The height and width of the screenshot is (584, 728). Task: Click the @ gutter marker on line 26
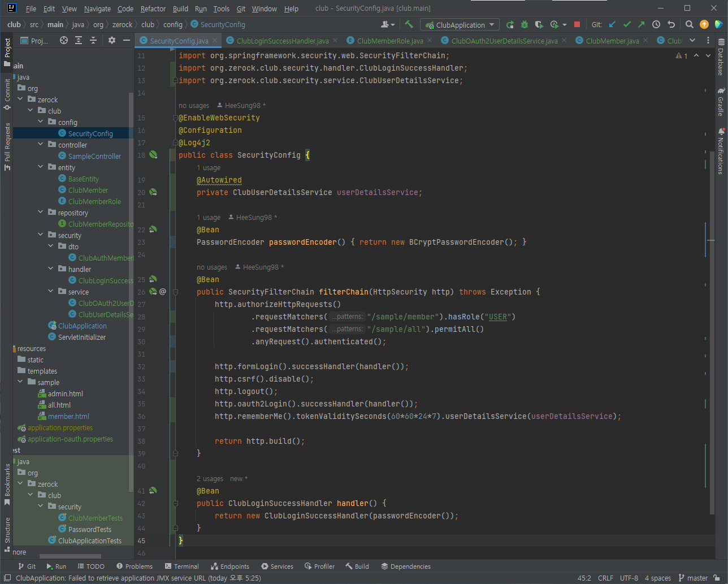point(163,292)
